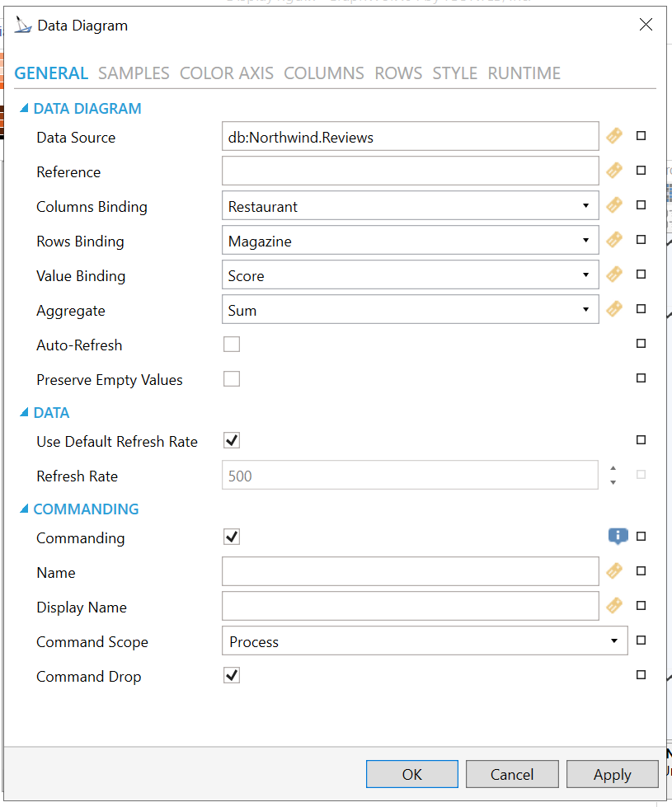
Task: Switch to the COLOR AXIS tab
Action: [227, 73]
